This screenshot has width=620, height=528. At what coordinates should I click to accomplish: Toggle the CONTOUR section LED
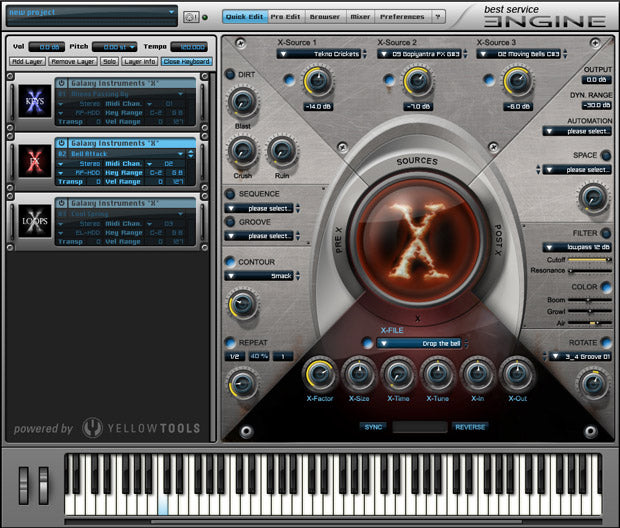pos(230,261)
